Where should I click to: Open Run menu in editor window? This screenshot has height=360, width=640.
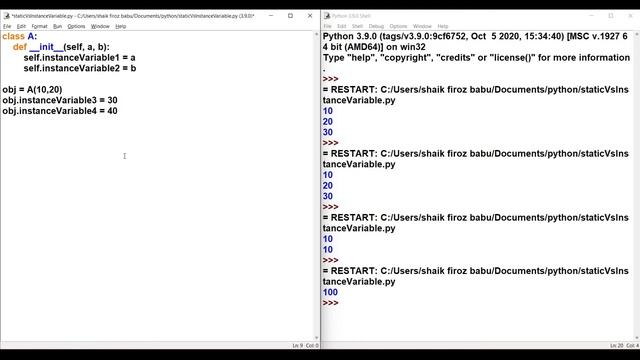click(58, 26)
